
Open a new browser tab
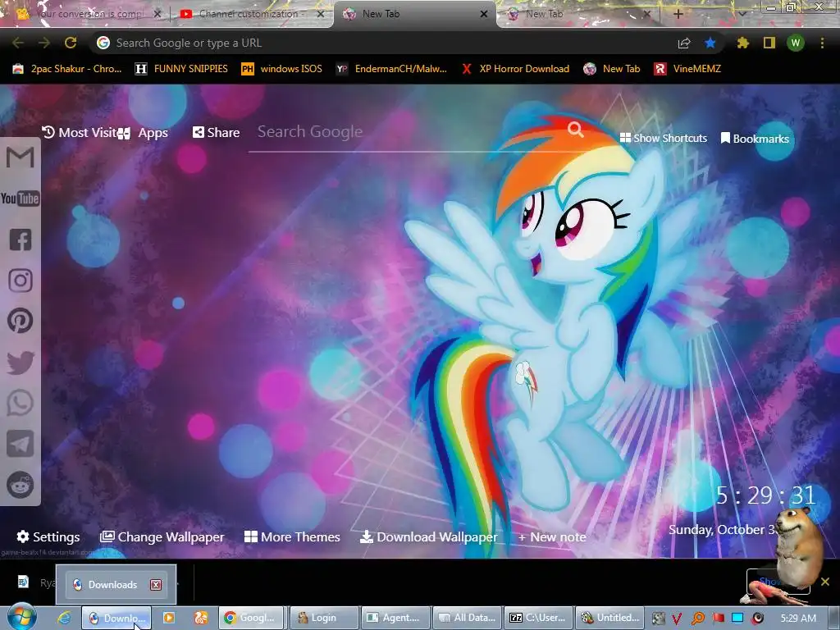click(x=678, y=14)
